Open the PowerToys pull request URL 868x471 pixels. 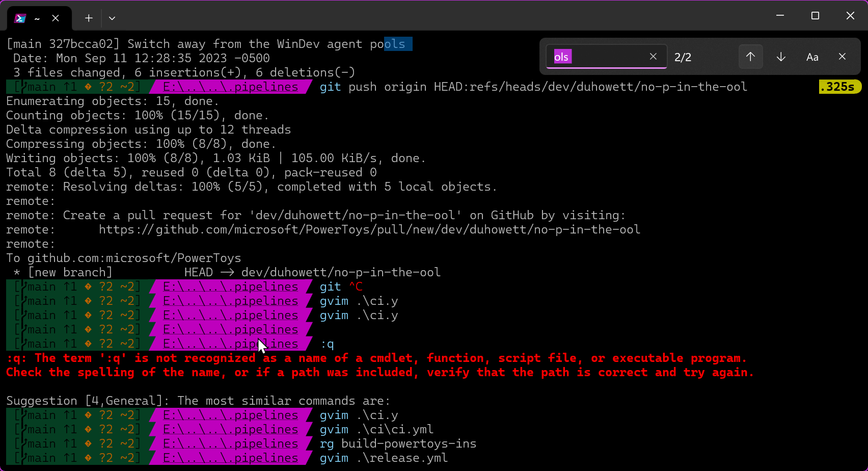click(370, 229)
